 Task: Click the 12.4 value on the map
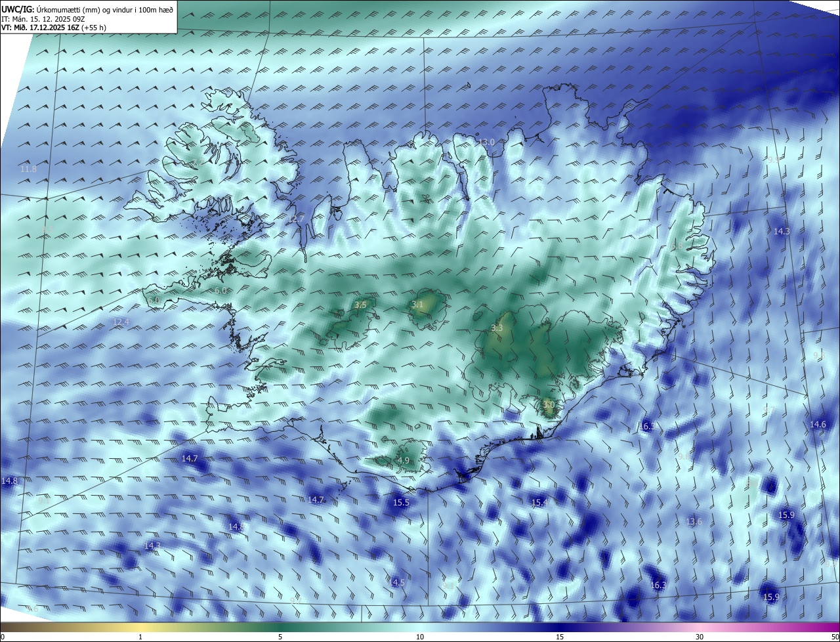point(121,322)
